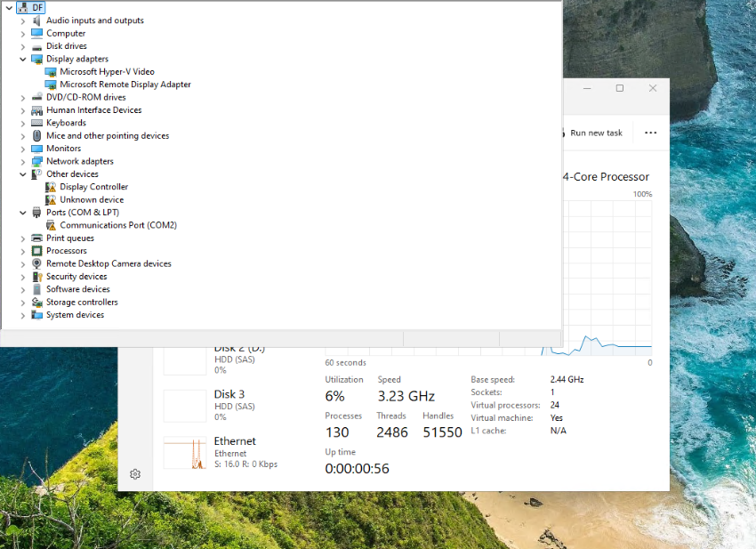Click the 2.44 GHz base speed value
756x549 pixels.
(x=567, y=380)
